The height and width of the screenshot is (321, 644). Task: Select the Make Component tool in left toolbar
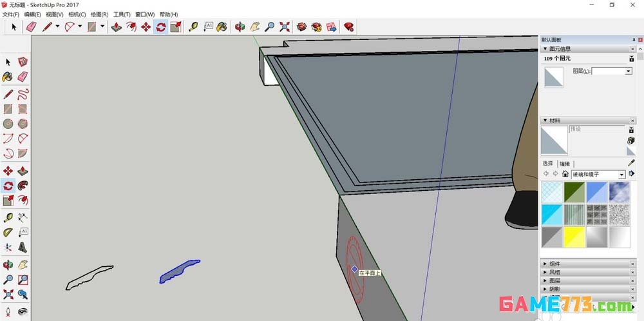point(23,62)
